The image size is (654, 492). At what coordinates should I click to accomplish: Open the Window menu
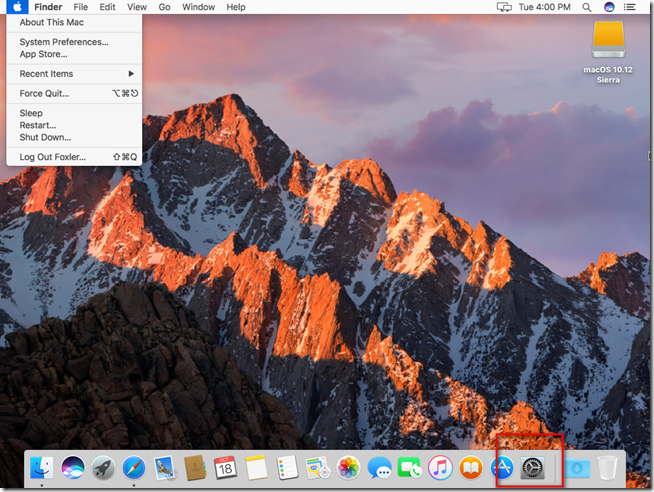coord(199,7)
